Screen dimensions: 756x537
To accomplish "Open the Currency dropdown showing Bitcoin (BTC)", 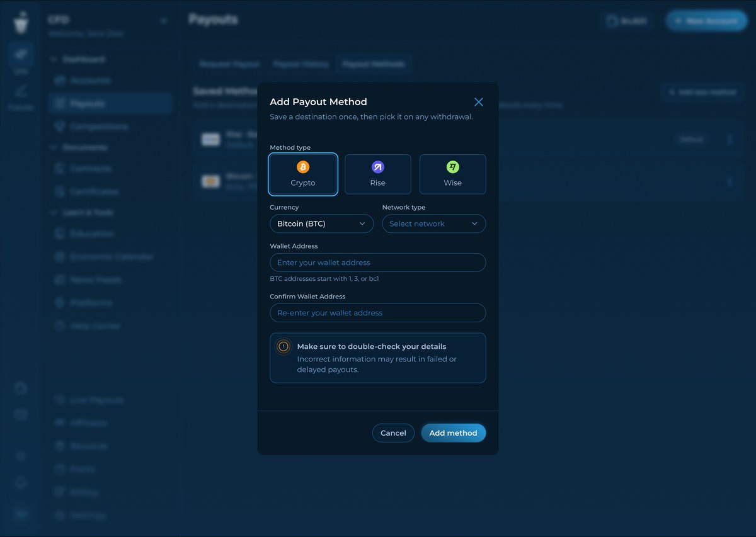I will point(321,223).
